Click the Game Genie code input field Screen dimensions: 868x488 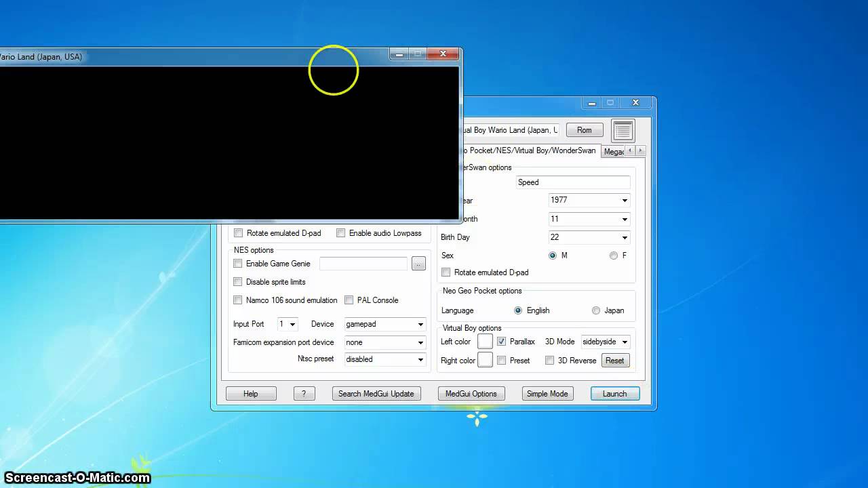coord(363,264)
